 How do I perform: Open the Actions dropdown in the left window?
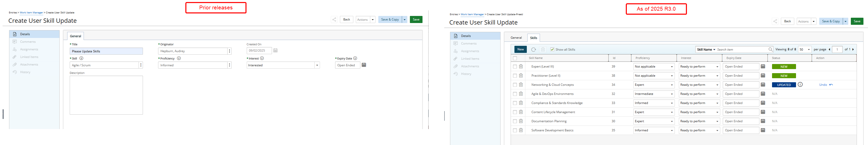(x=373, y=19)
